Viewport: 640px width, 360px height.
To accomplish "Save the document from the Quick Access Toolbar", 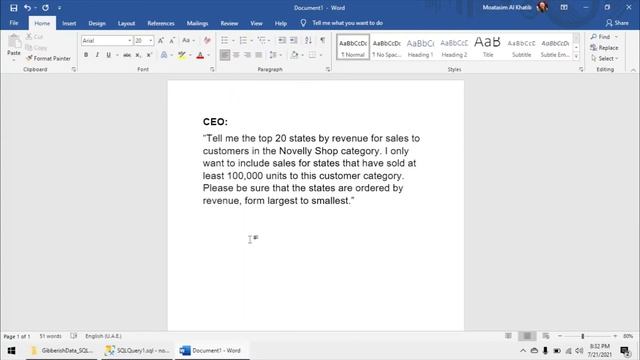I will coord(13,8).
